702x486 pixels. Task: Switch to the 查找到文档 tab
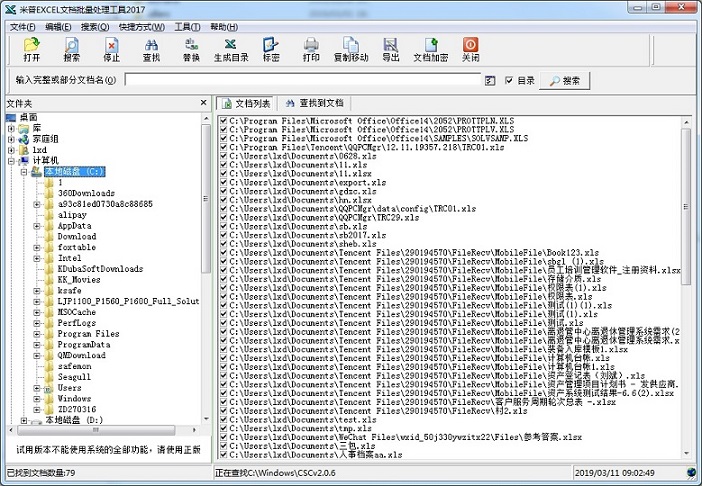(315, 103)
